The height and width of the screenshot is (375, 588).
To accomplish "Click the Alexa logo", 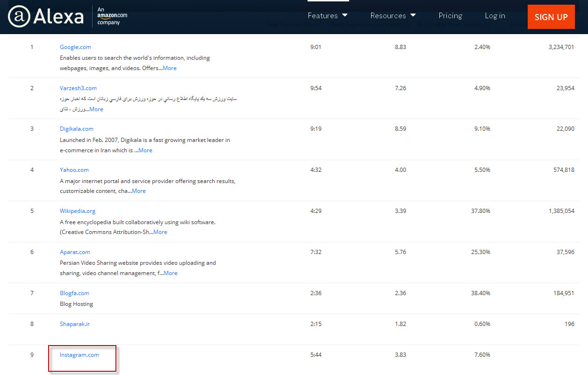I will coord(46,16).
